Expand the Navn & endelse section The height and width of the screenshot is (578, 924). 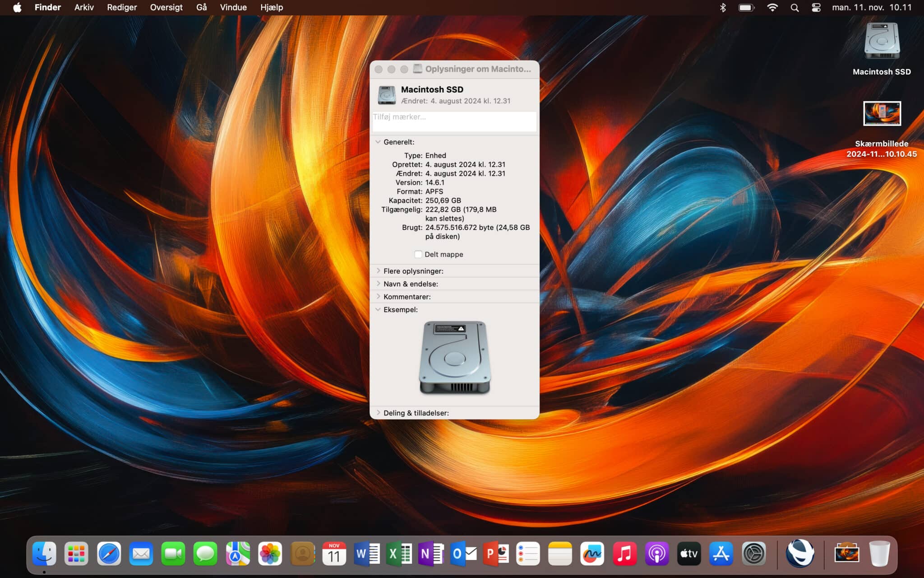pyautogui.click(x=378, y=284)
